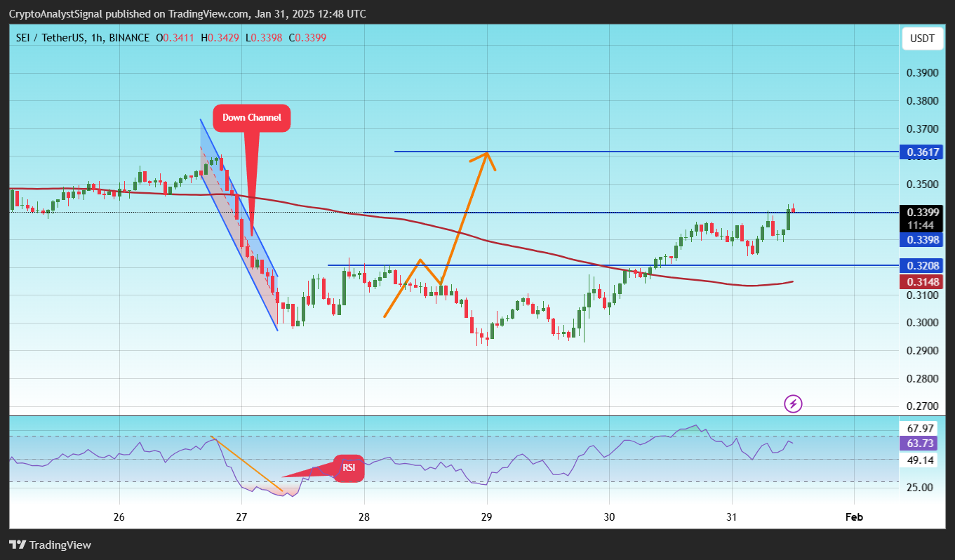Click the open value O0.3411
955x560 pixels.
pos(176,38)
